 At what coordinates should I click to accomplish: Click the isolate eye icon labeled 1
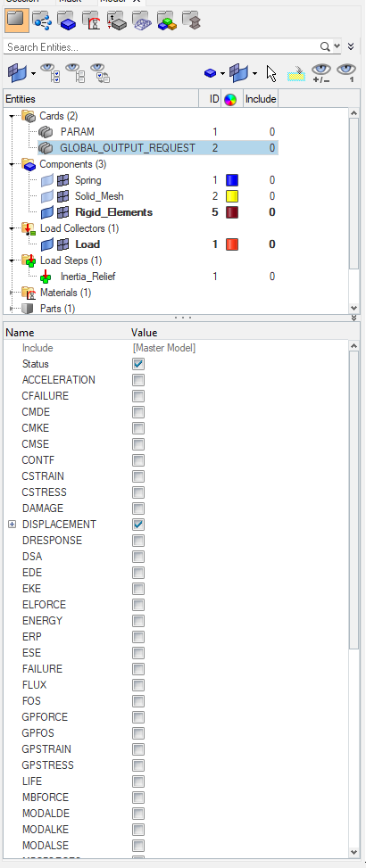pos(346,73)
